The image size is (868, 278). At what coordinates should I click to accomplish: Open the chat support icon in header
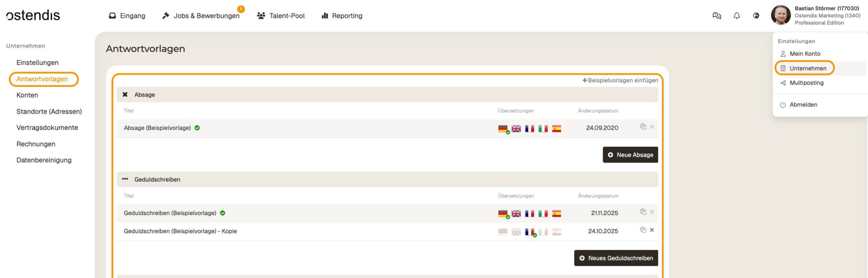(717, 16)
